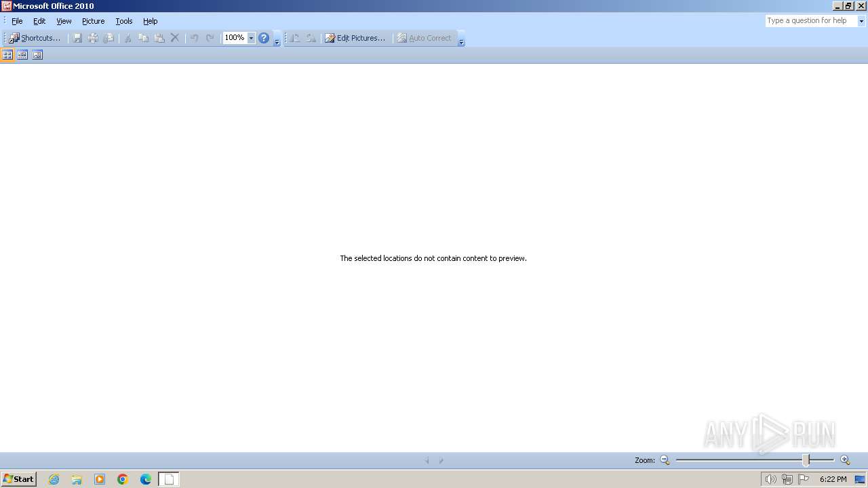Click the active Picture Manager taskbar button
The height and width of the screenshot is (488, 868).
click(x=169, y=479)
